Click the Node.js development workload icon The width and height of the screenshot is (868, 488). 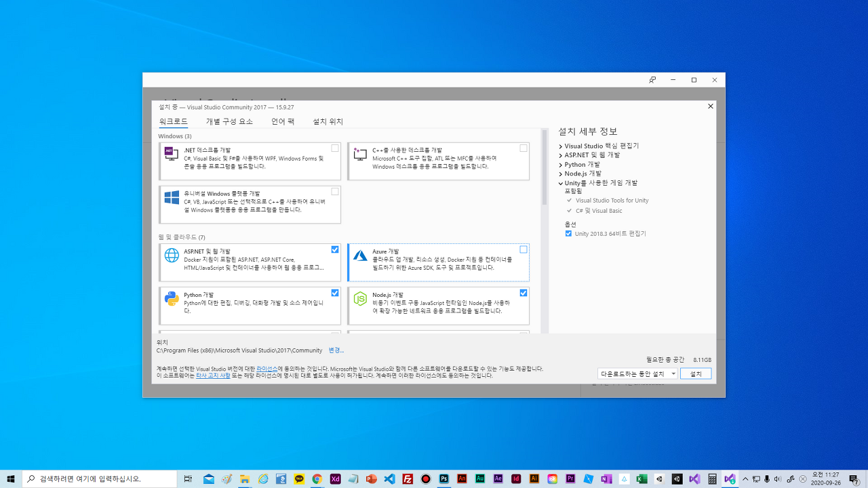coord(360,298)
